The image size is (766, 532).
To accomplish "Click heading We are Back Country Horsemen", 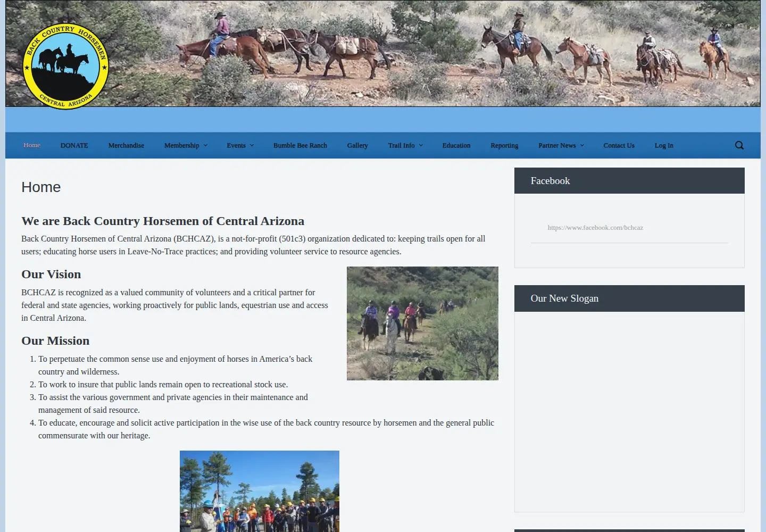I will coord(163,221).
